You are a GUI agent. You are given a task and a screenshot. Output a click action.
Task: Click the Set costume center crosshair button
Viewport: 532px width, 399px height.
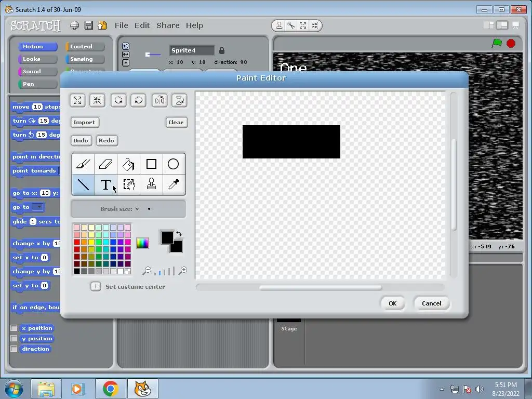pyautogui.click(x=96, y=286)
